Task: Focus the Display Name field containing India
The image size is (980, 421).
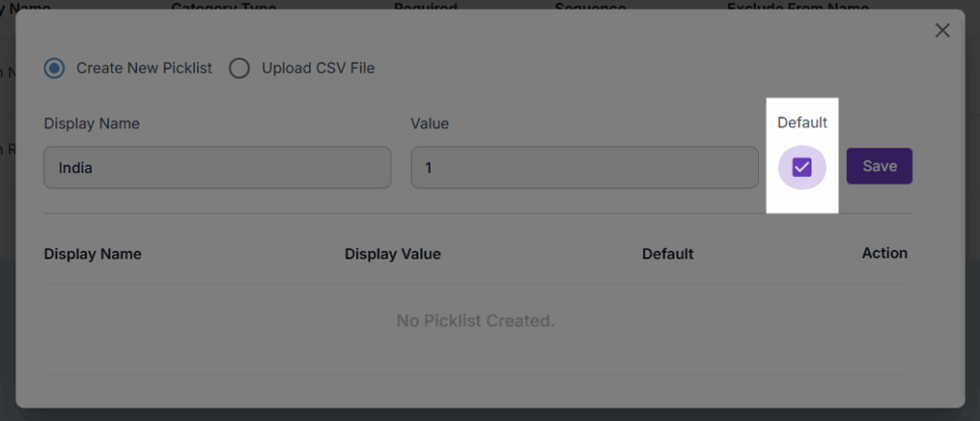Action: (217, 167)
